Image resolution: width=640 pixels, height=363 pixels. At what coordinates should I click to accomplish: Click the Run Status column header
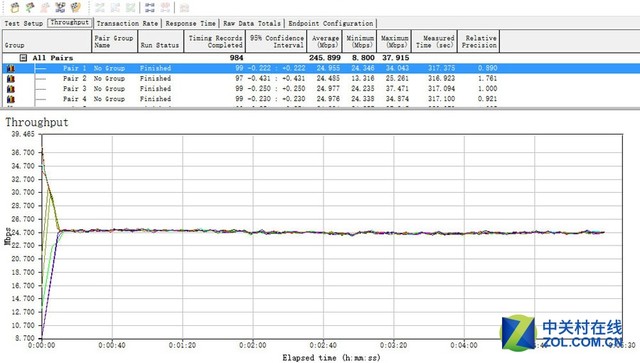pyautogui.click(x=160, y=41)
